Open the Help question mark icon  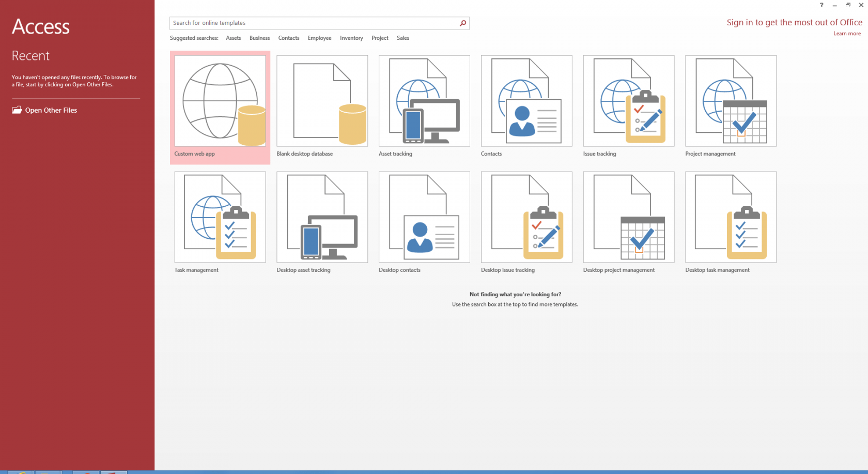point(822,5)
